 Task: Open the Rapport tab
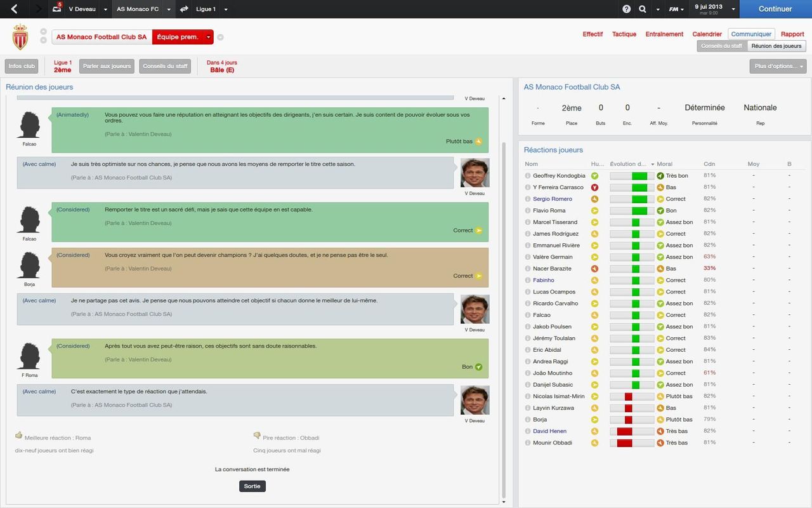point(792,34)
